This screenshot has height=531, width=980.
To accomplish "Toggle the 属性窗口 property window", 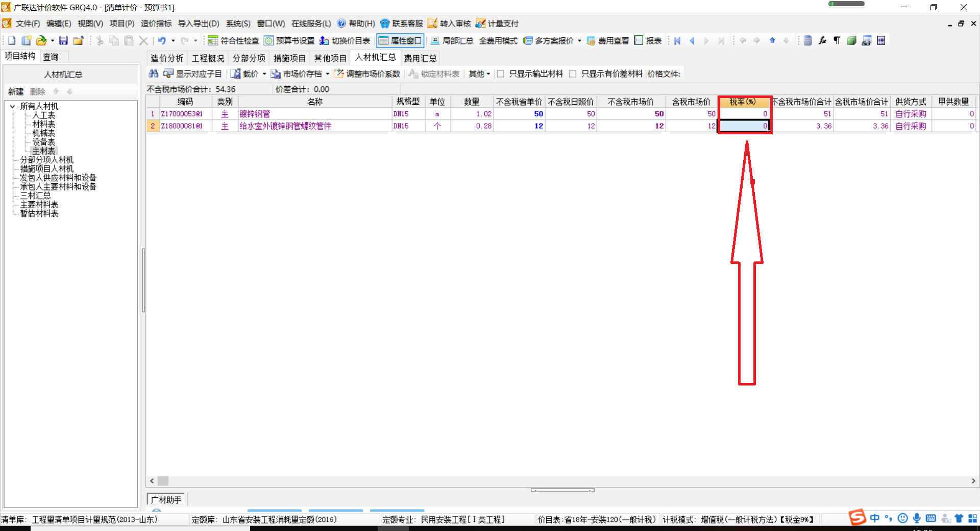I will [400, 41].
